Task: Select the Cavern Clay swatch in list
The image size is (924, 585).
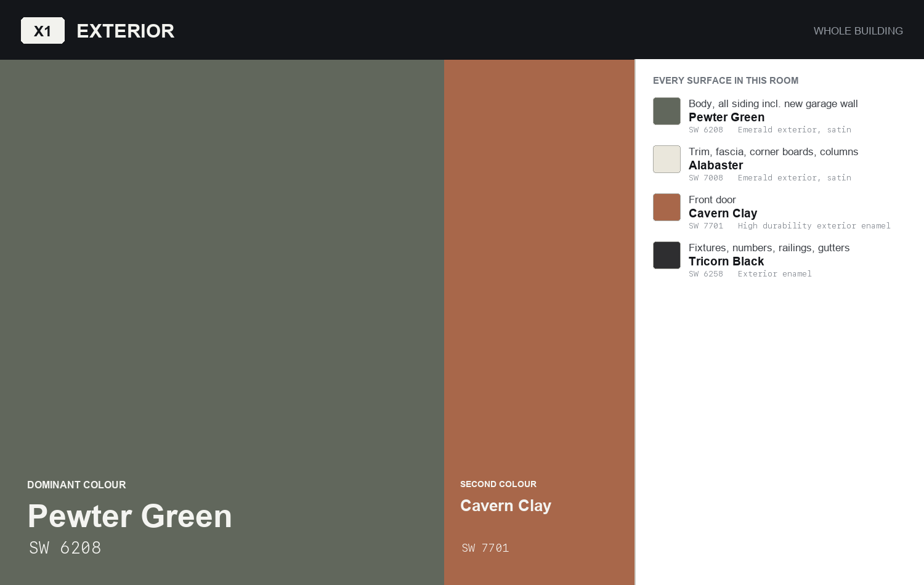Action: (667, 207)
